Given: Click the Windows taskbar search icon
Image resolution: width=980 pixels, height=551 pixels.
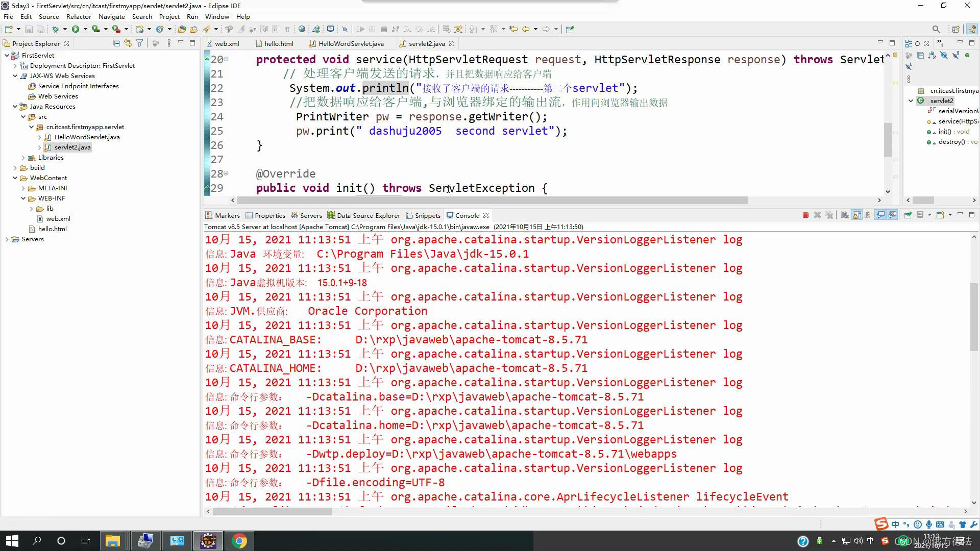Looking at the screenshot, I should pyautogui.click(x=37, y=541).
